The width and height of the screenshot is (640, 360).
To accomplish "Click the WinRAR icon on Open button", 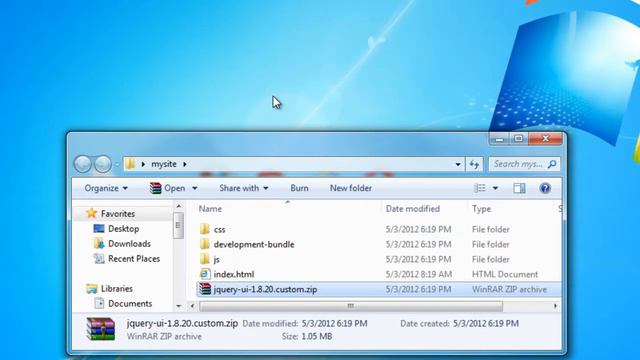I will tap(155, 188).
